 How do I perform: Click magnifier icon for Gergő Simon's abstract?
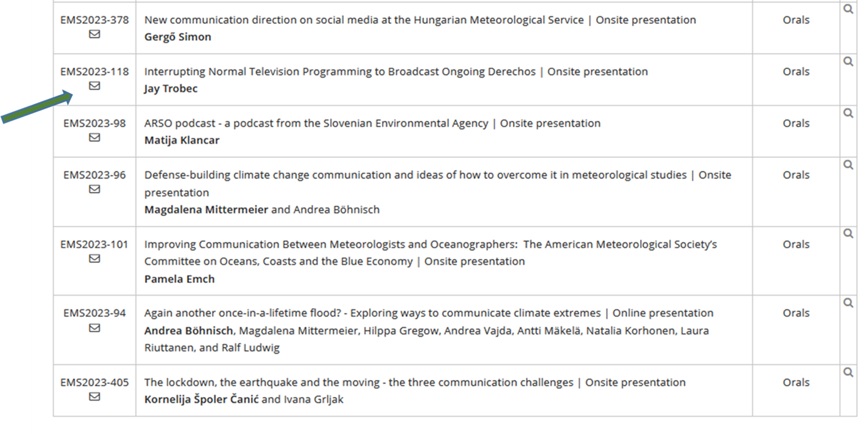(x=848, y=9)
